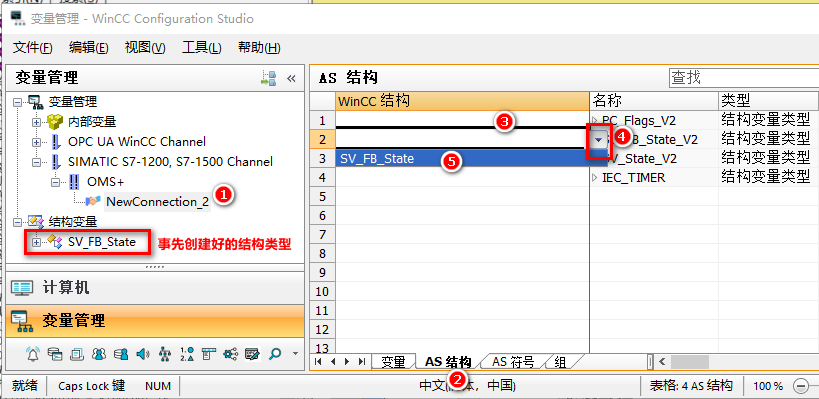Switch to the 组 tab
This screenshot has height=399, width=819.
(559, 361)
